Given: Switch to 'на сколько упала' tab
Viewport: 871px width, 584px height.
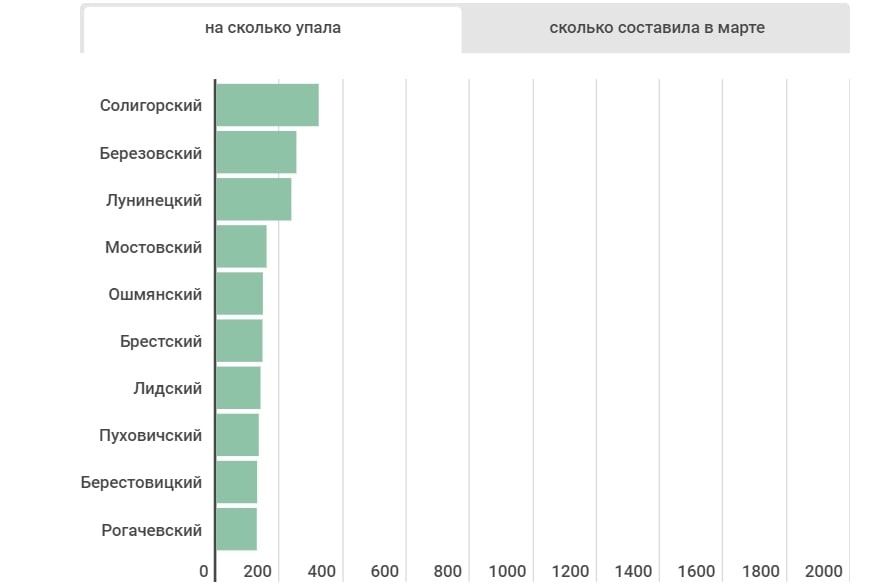Looking at the screenshot, I should pos(272,28).
